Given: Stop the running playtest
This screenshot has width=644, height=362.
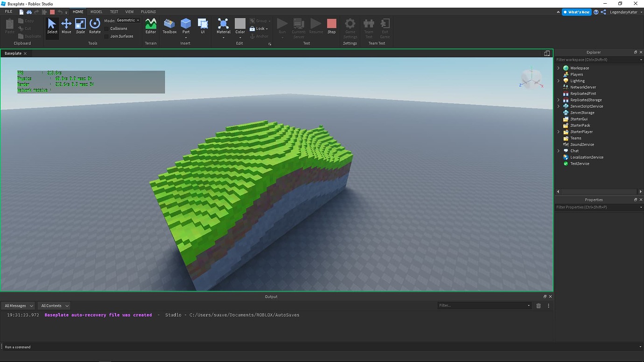Looking at the screenshot, I should click(x=331, y=26).
